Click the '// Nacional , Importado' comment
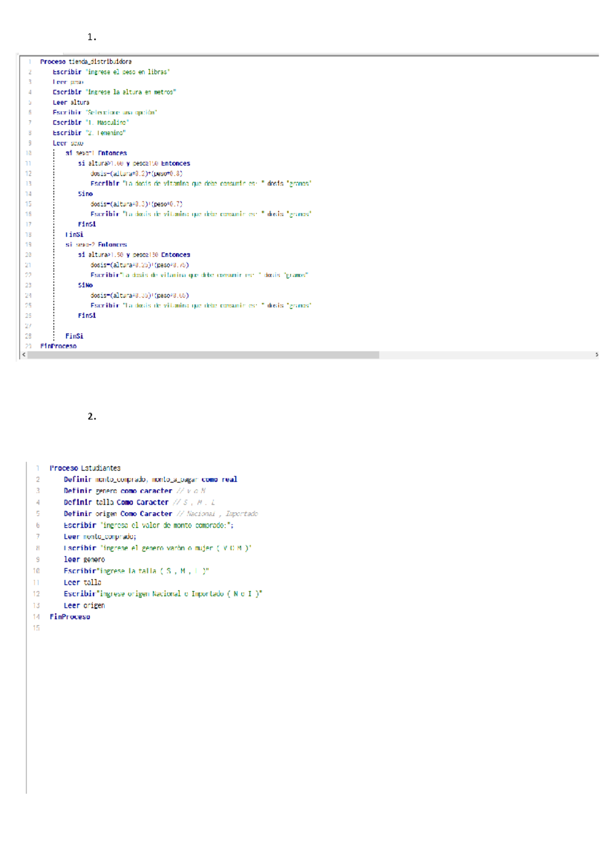The image size is (613, 868). [x=217, y=514]
